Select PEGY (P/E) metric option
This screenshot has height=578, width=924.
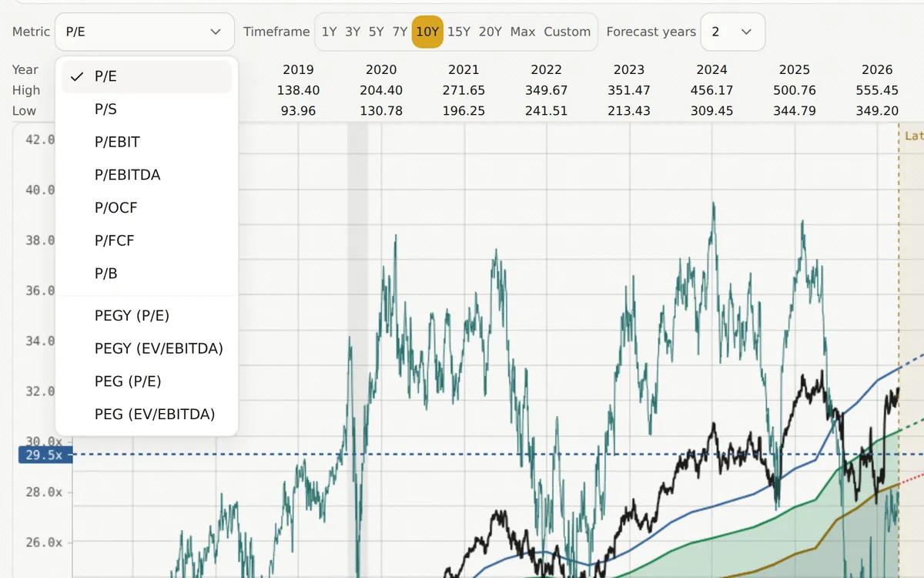click(x=146, y=315)
